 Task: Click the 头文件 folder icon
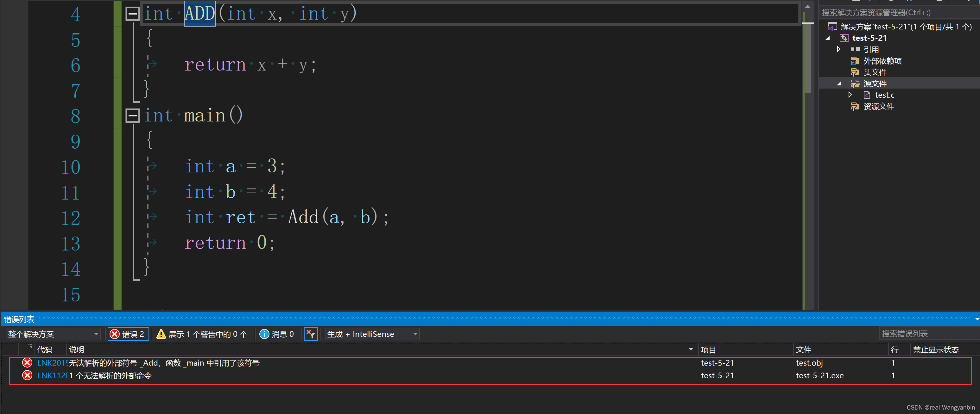[x=855, y=72]
